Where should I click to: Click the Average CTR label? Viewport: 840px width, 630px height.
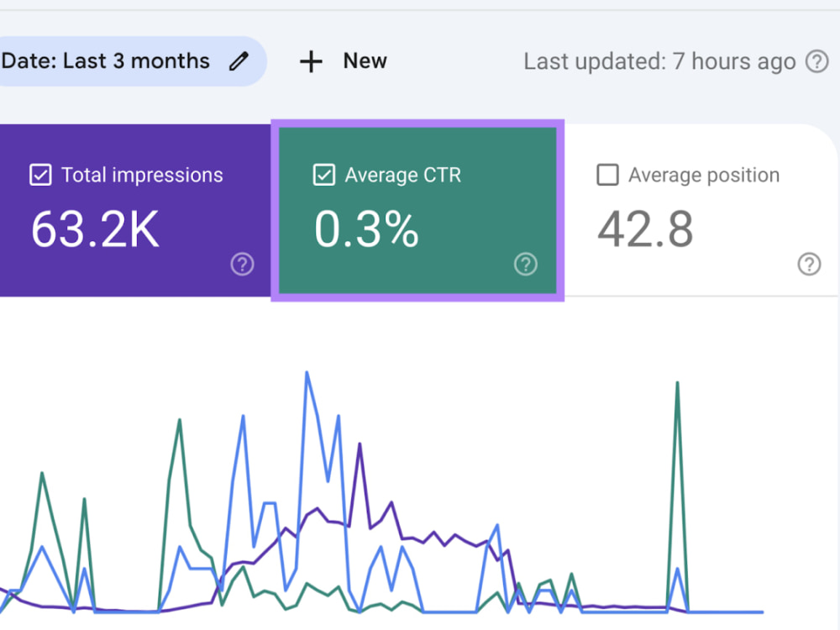[403, 175]
